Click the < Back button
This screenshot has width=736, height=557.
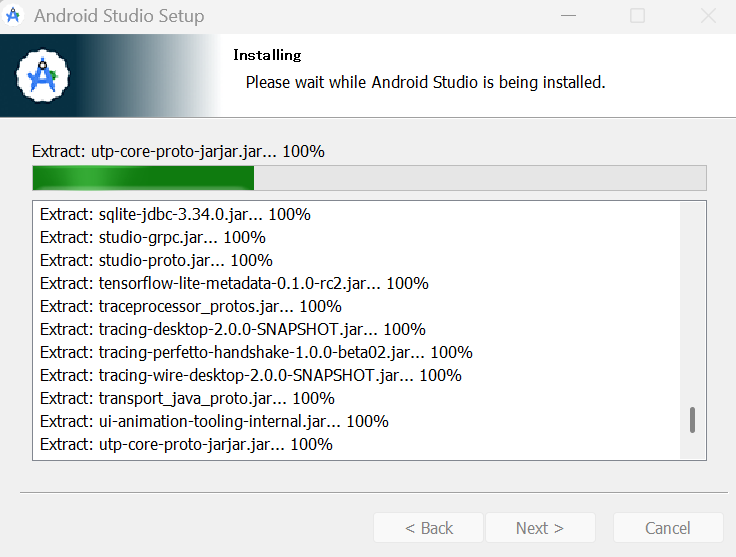pos(429,528)
